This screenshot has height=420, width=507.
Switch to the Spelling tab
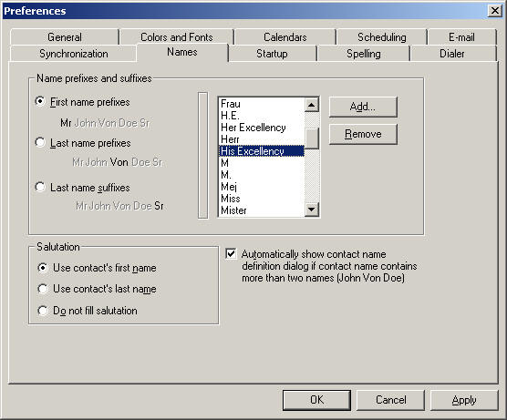364,54
